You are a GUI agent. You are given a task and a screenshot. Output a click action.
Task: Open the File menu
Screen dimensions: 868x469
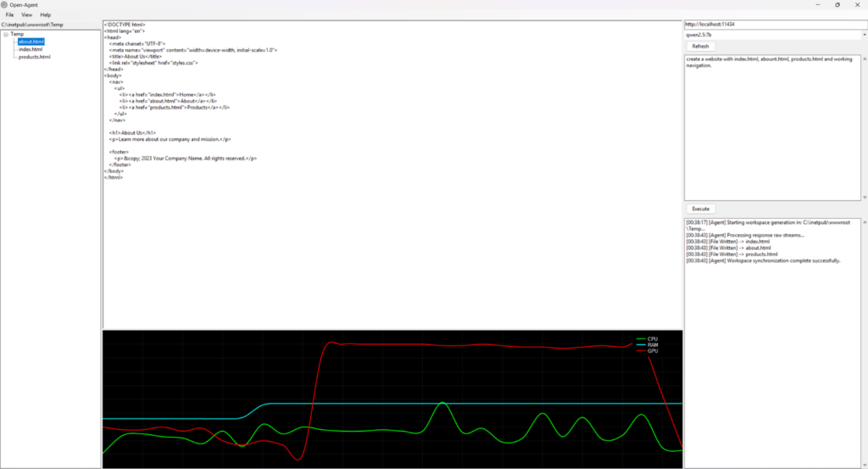click(9, 15)
